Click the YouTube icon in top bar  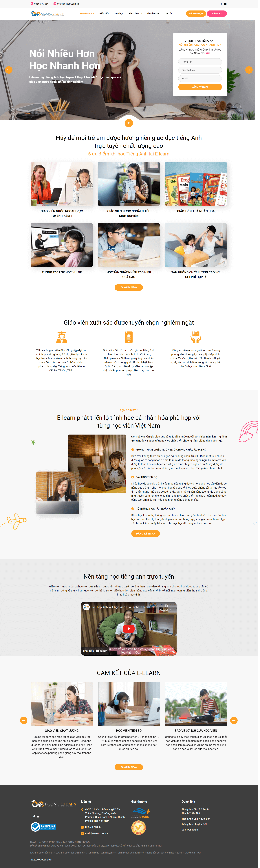pyautogui.click(x=225, y=4)
